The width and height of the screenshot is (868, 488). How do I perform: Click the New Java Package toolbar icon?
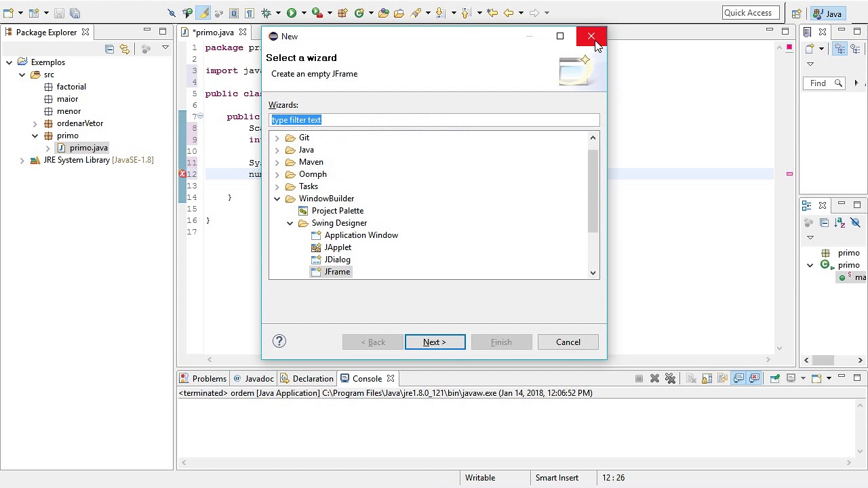[x=342, y=13]
